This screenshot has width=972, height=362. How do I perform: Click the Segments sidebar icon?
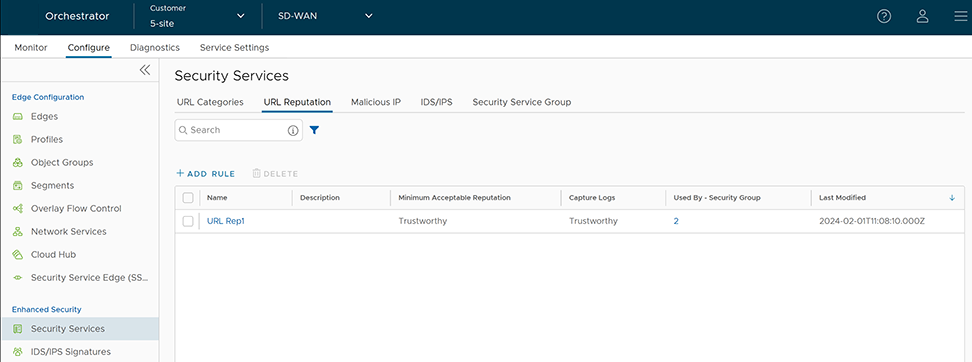click(18, 185)
